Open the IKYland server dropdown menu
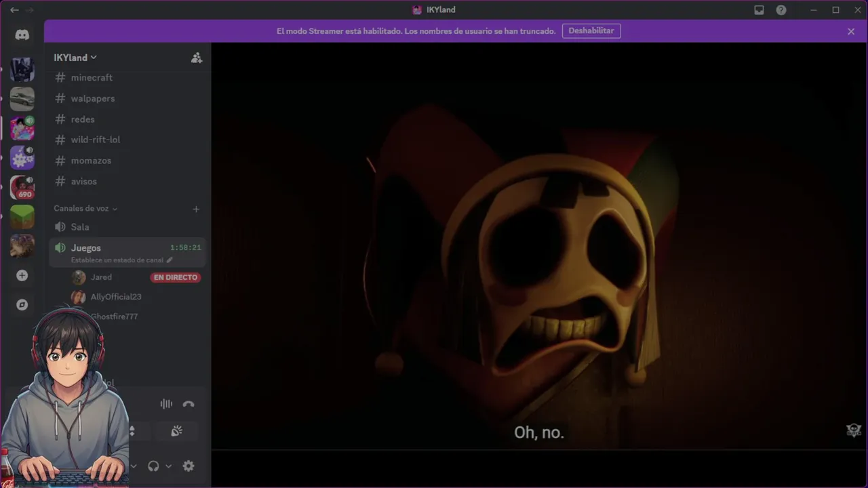868x488 pixels. 75,58
